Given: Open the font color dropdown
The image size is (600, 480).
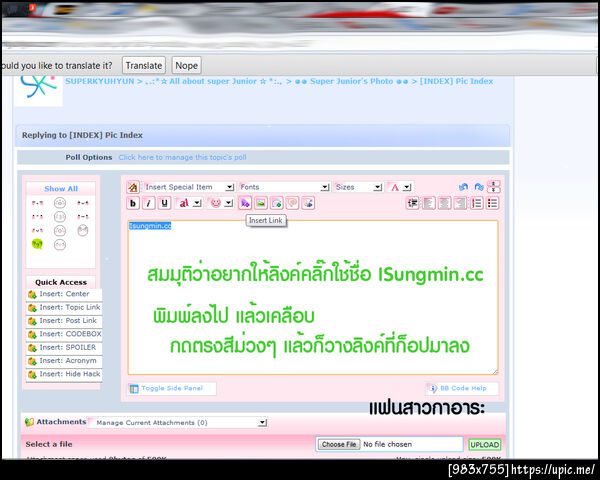Looking at the screenshot, I should pos(400,187).
